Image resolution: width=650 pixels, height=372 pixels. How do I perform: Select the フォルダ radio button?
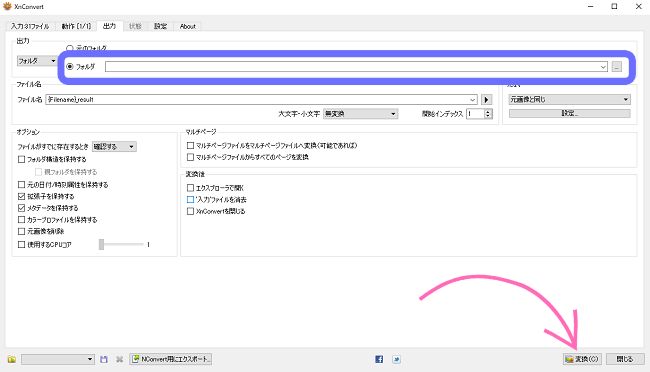click(70, 66)
